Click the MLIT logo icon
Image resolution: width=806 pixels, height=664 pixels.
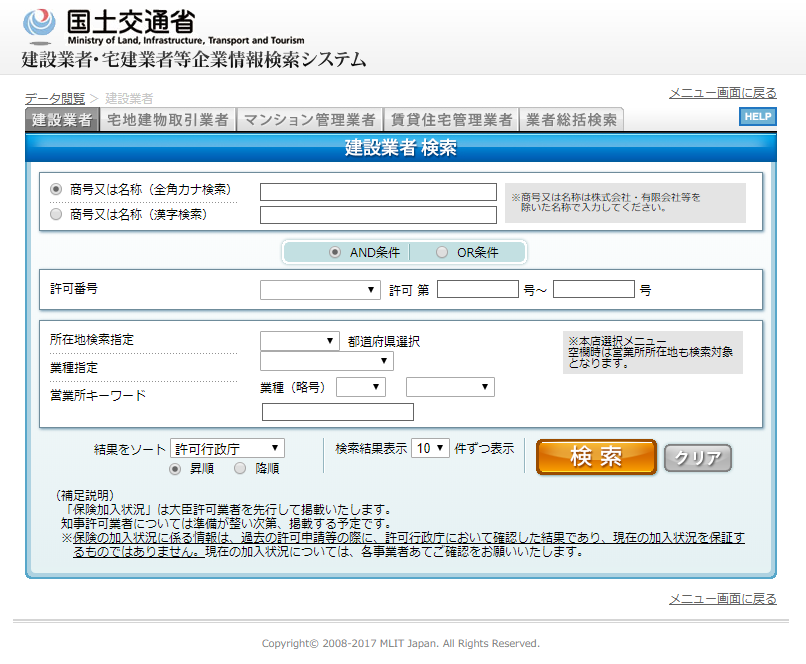click(39, 26)
